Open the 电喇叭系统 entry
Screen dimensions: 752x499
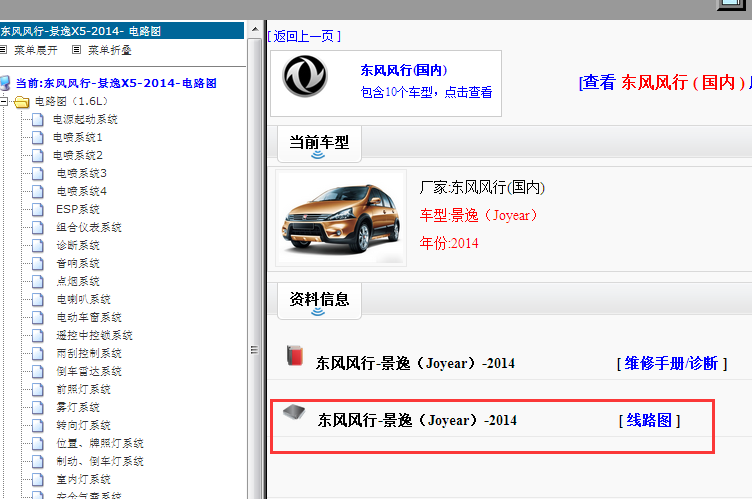(83, 299)
